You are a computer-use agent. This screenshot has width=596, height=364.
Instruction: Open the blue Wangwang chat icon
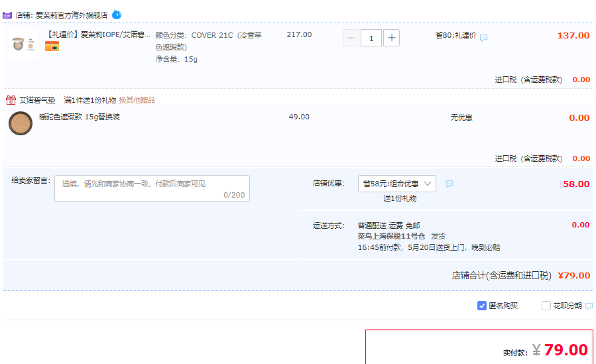point(117,15)
